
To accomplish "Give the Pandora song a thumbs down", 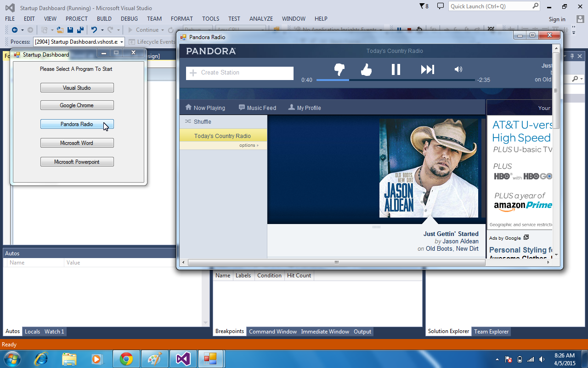I will point(339,70).
